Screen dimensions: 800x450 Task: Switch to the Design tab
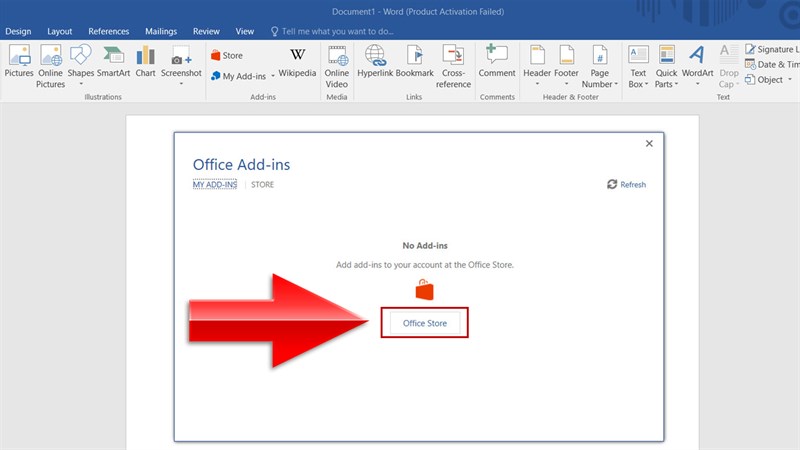tap(18, 31)
